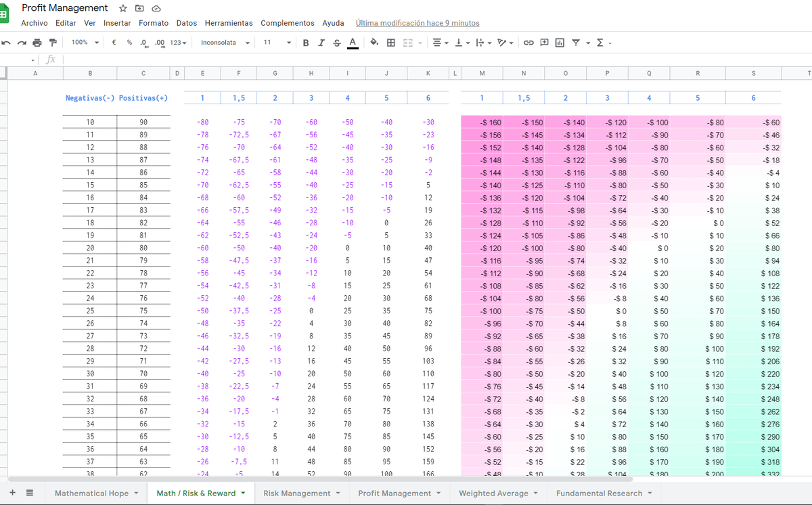The image size is (812, 505).
Task: Select the paint format roller tool
Action: click(53, 43)
